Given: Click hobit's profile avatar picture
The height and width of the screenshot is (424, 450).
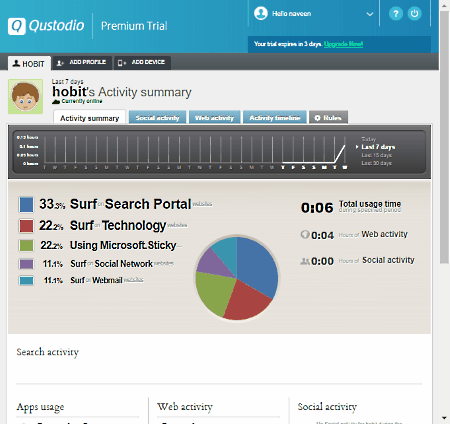Looking at the screenshot, I should coord(25,97).
